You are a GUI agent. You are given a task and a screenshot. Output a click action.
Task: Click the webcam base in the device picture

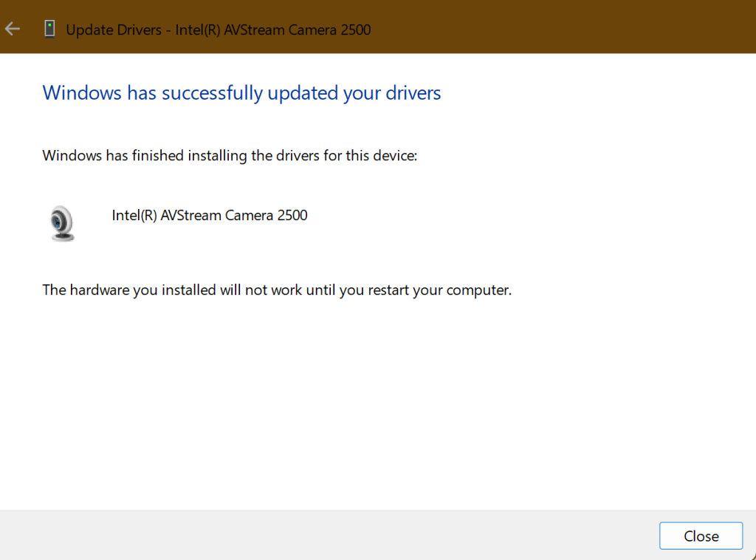tap(63, 236)
